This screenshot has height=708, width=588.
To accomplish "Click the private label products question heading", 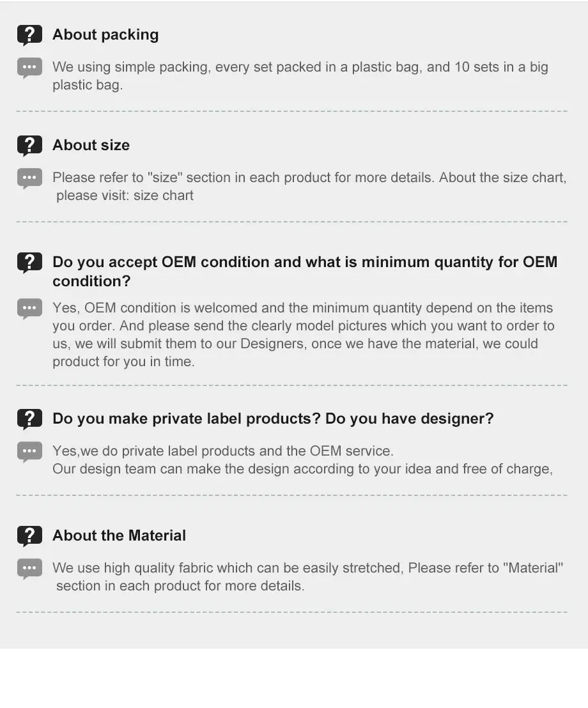I will tap(273, 419).
